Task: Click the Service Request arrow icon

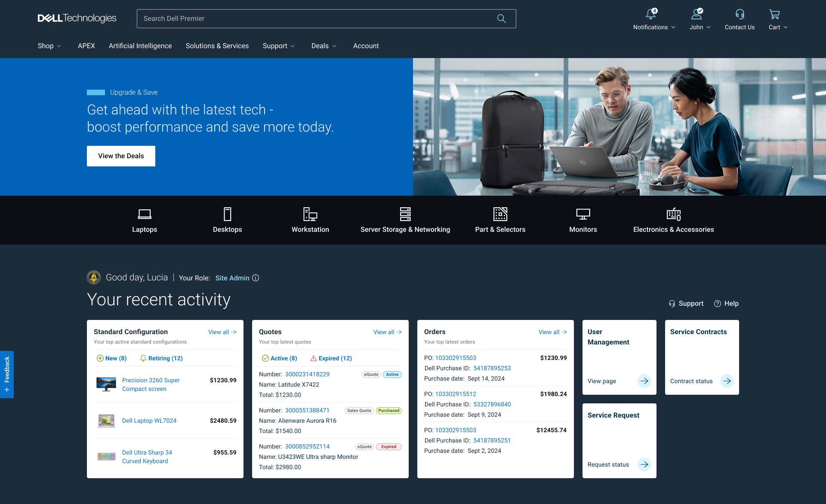Action: click(x=644, y=464)
